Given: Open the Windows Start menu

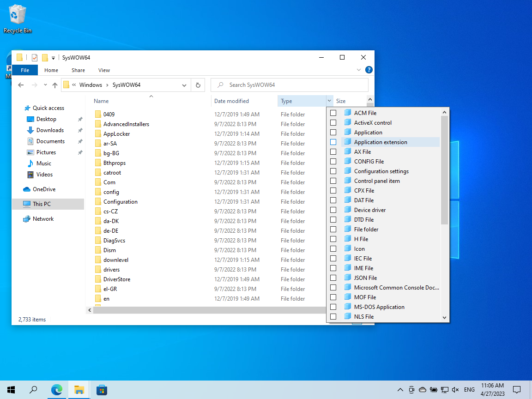Looking at the screenshot, I should point(11,390).
